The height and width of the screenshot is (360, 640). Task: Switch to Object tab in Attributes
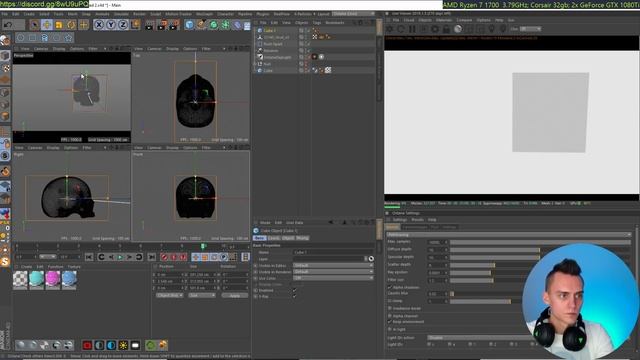point(288,238)
